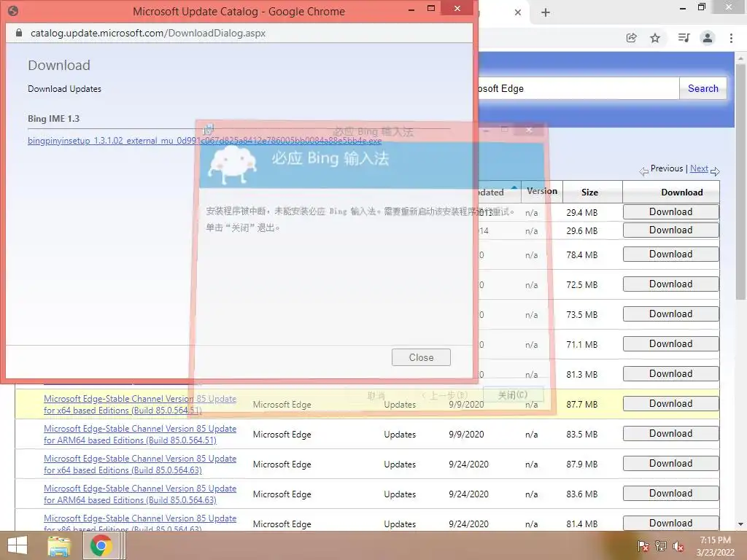Image resolution: width=747 pixels, height=560 pixels.
Task: Download the 78.4 MB update
Action: click(671, 254)
